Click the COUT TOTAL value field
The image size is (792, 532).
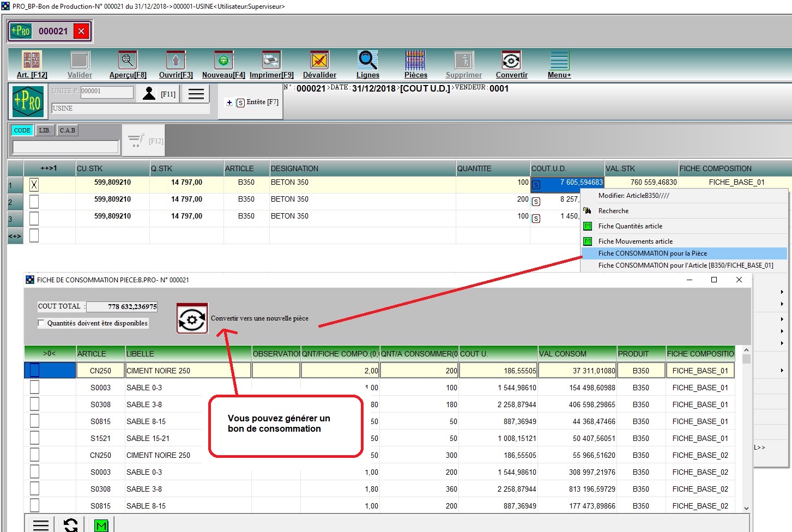coord(122,307)
